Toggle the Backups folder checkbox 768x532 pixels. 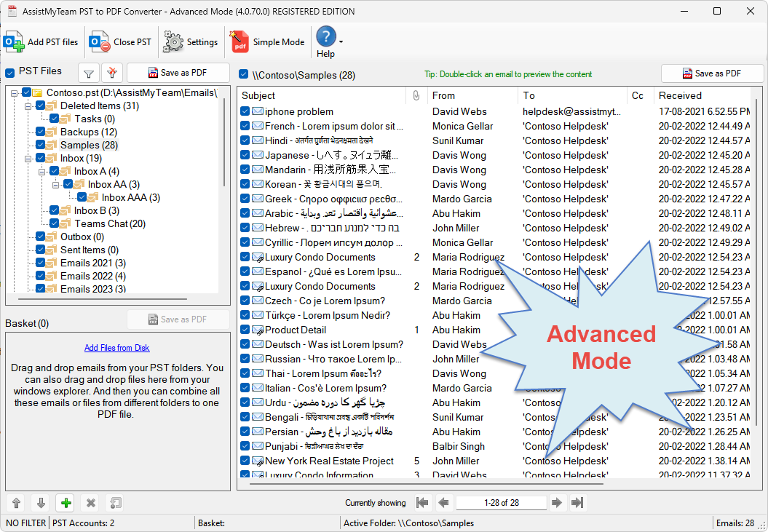click(x=41, y=132)
